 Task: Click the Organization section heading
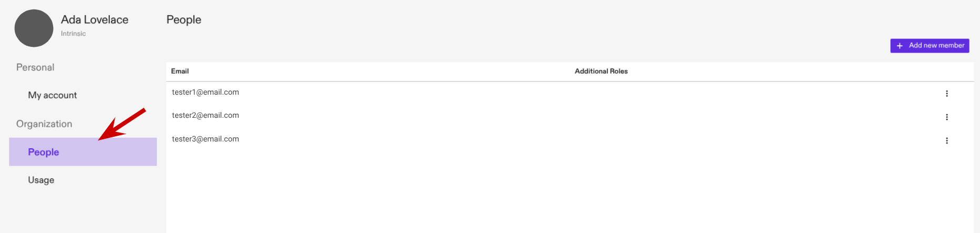[x=44, y=124]
